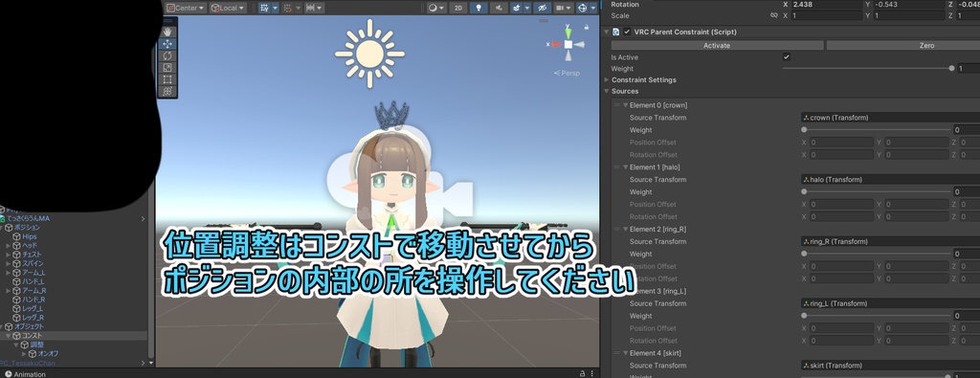Select the Transform tool
The width and height of the screenshot is (980, 378).
pos(167,91)
